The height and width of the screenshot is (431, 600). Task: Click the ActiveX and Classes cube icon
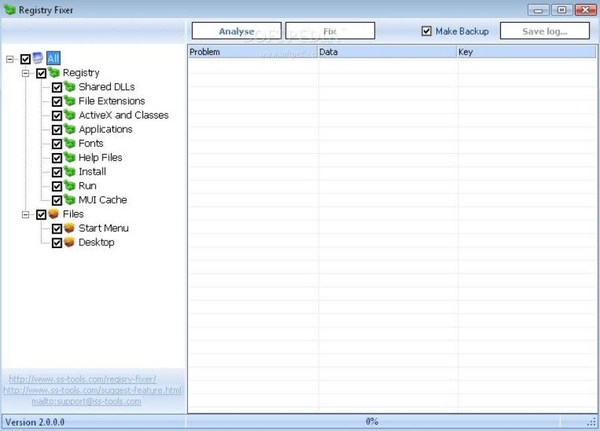[70, 115]
